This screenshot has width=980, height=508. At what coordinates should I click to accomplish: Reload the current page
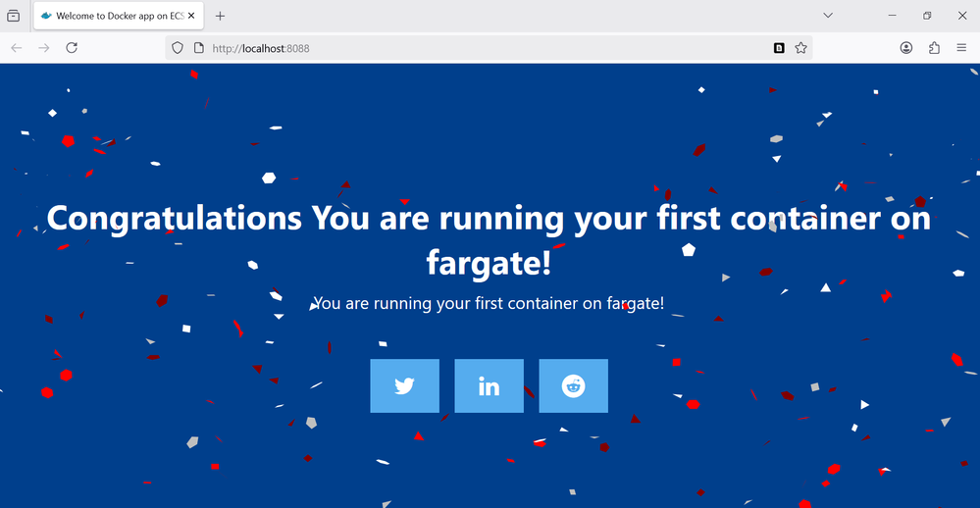pos(72,47)
